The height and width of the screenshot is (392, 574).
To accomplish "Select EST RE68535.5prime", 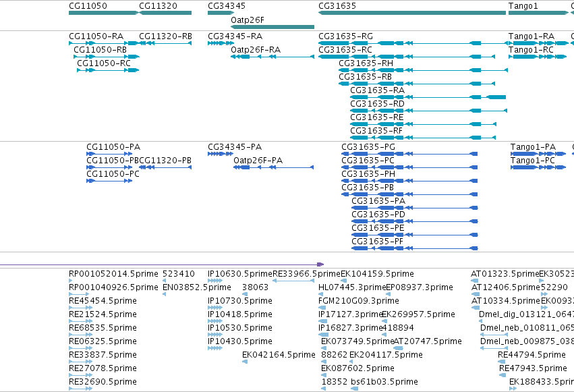I will (80, 335).
